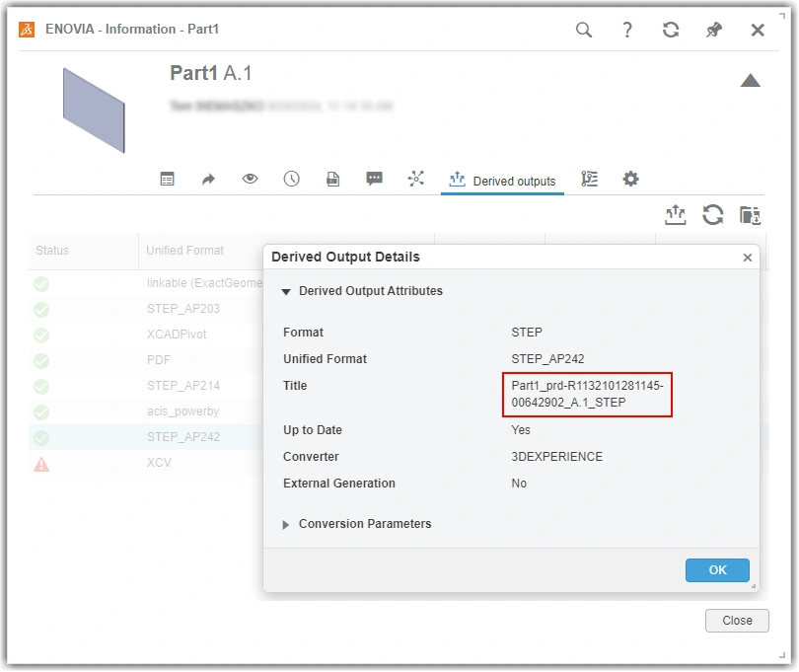
Task: Click the linkable (ExactGeome… row
Action: [x=146, y=283]
